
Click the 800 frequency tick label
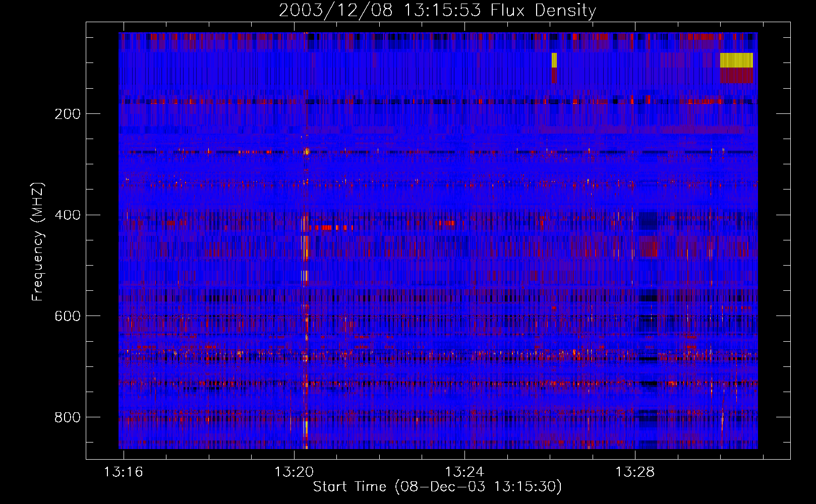[68, 417]
